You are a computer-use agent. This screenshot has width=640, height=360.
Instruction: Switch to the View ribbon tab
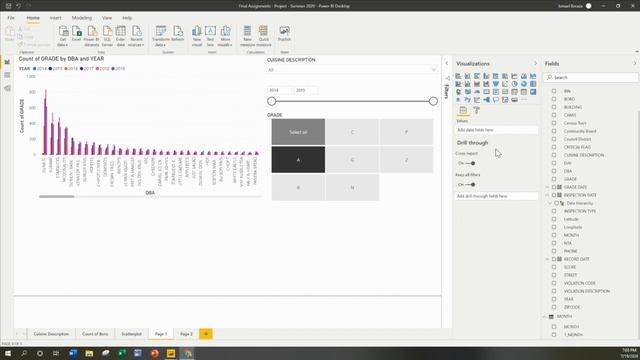[107, 18]
